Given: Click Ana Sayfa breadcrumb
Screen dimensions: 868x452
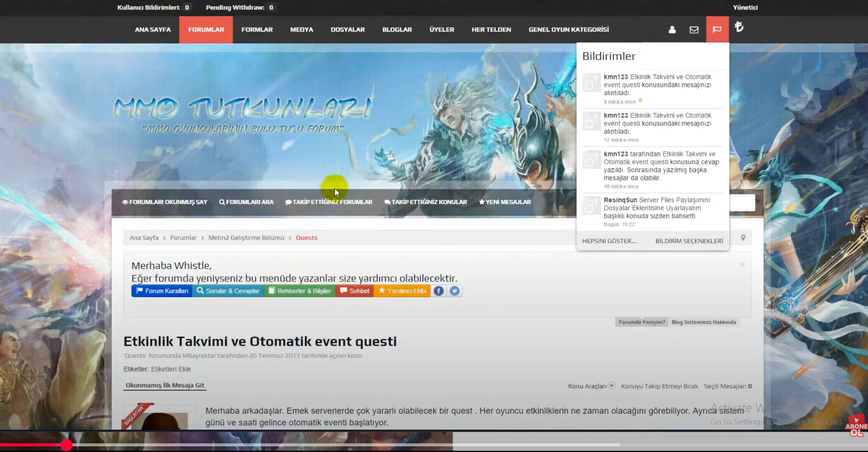Looking at the screenshot, I should click(144, 238).
